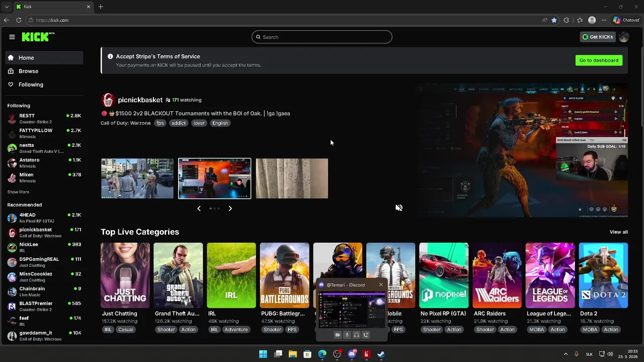The width and height of the screenshot is (644, 362).
Task: Select the GTA street scene stream thumbnail
Action: click(137, 178)
